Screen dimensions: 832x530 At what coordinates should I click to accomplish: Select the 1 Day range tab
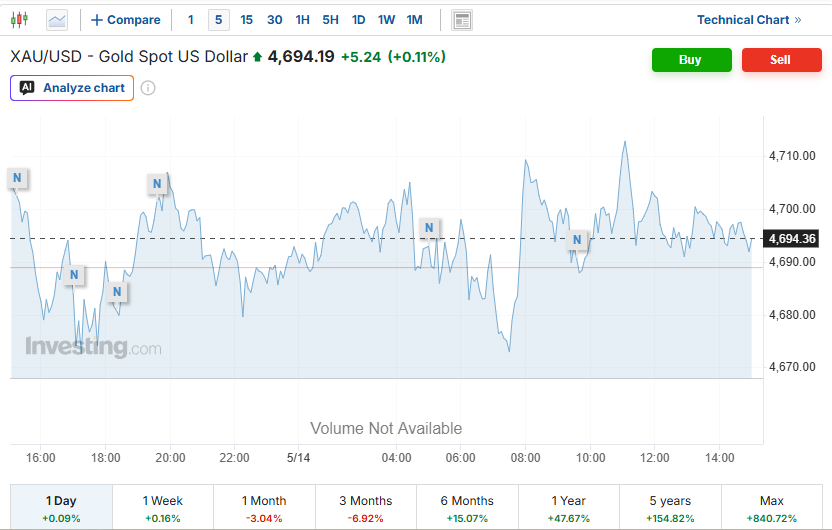tap(61, 507)
